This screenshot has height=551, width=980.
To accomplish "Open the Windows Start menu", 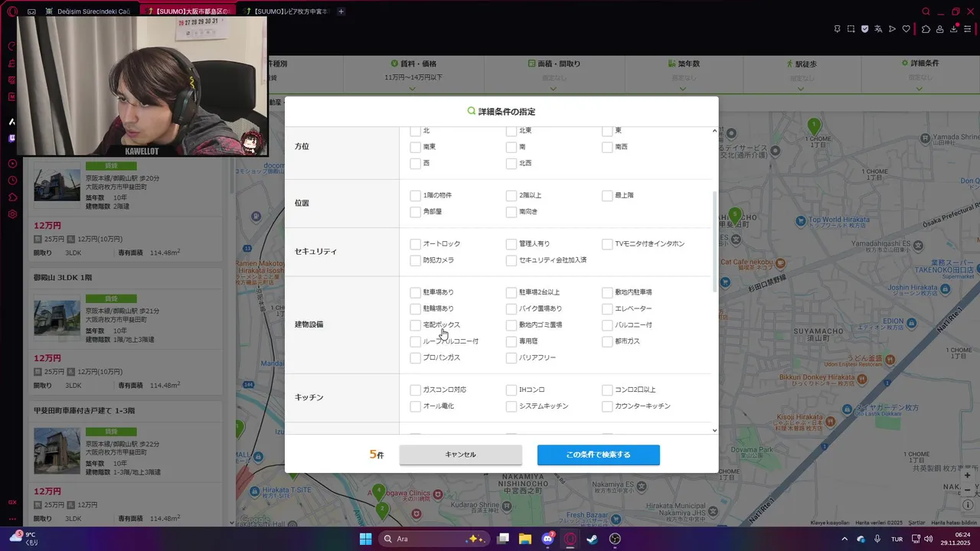I will pos(365,539).
